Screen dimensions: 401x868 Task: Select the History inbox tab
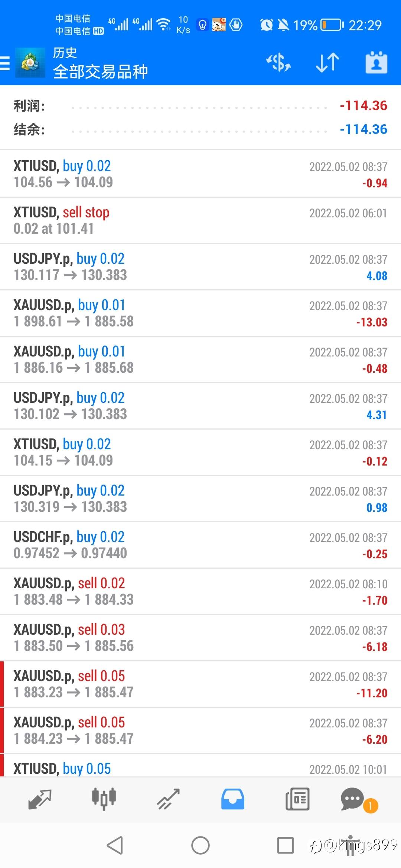233,799
